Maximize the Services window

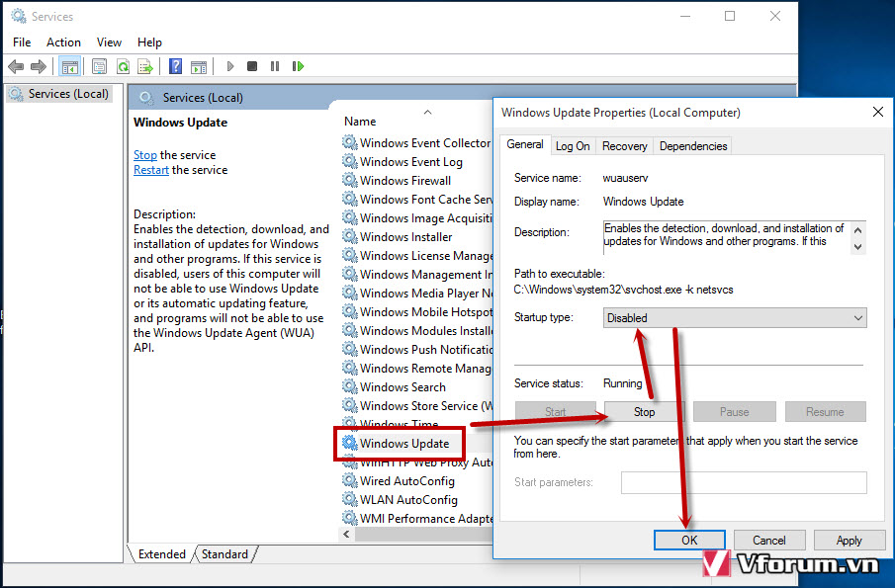pyautogui.click(x=730, y=16)
